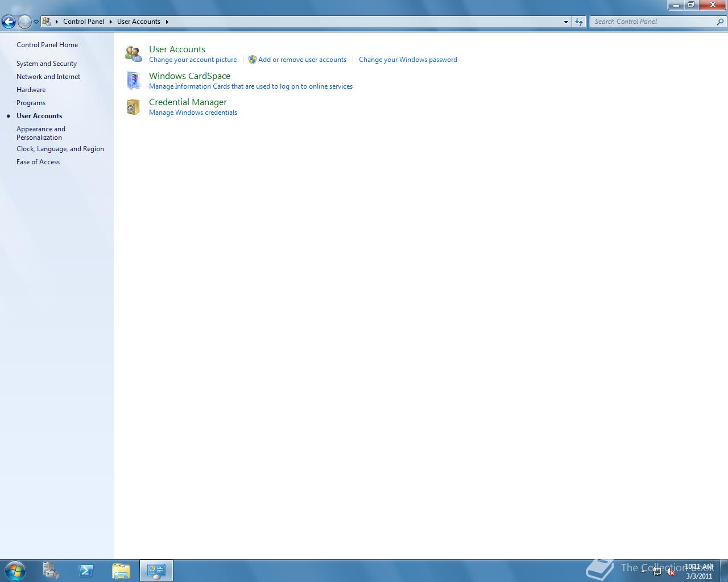Screen dimensions: 728x582
Task: Expand arrow after User Accounts breadcrumb
Action: pos(167,22)
